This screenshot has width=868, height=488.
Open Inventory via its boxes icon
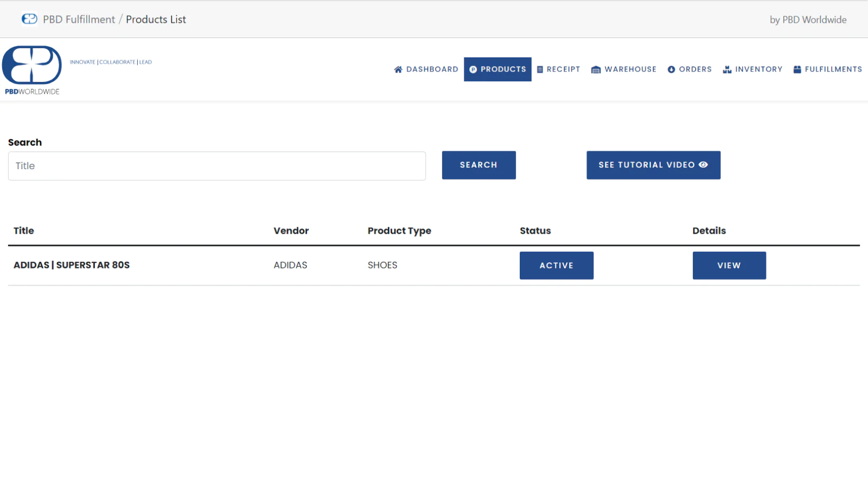(727, 69)
